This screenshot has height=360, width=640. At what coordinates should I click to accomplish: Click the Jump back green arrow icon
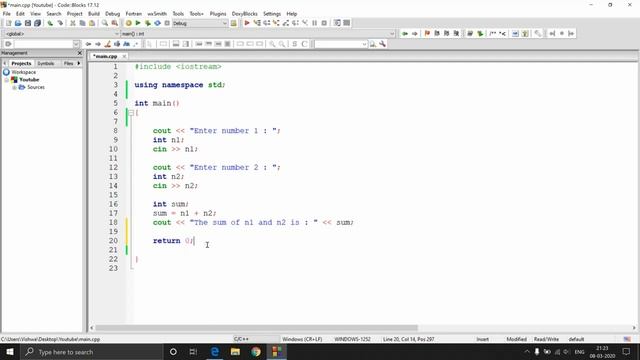pyautogui.click(x=405, y=33)
